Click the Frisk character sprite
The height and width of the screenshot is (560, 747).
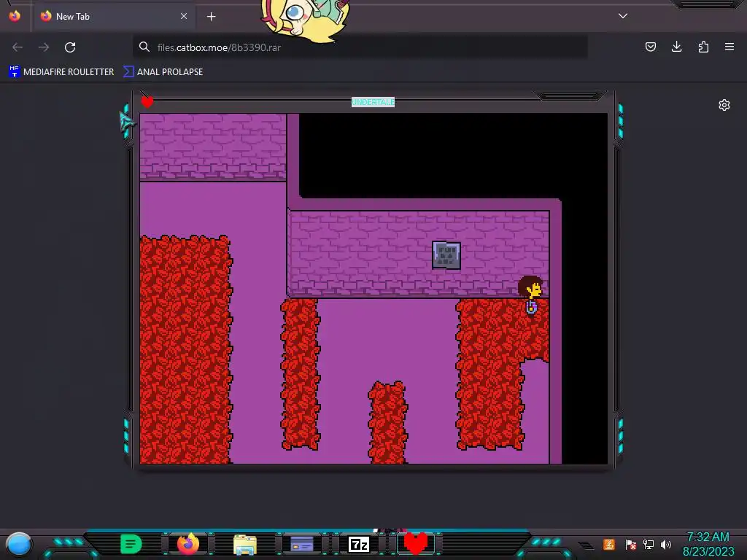pyautogui.click(x=531, y=295)
